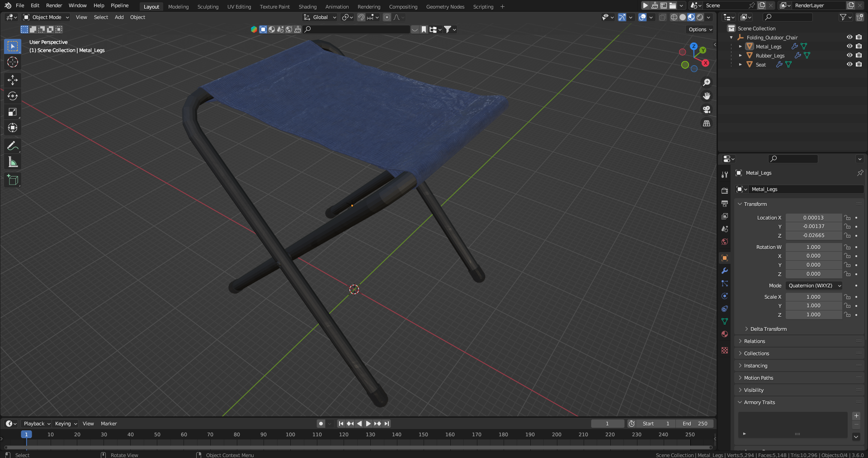Open the World properties tab
Screen dimensions: 868x458
click(725, 242)
